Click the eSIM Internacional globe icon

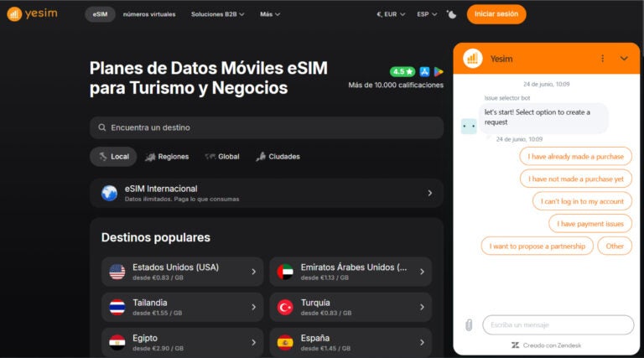tap(109, 193)
